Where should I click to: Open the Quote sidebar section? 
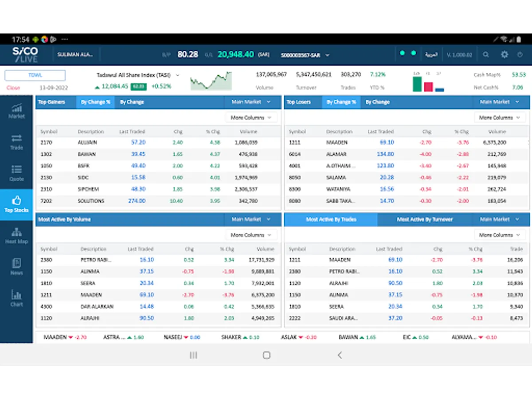16,173
